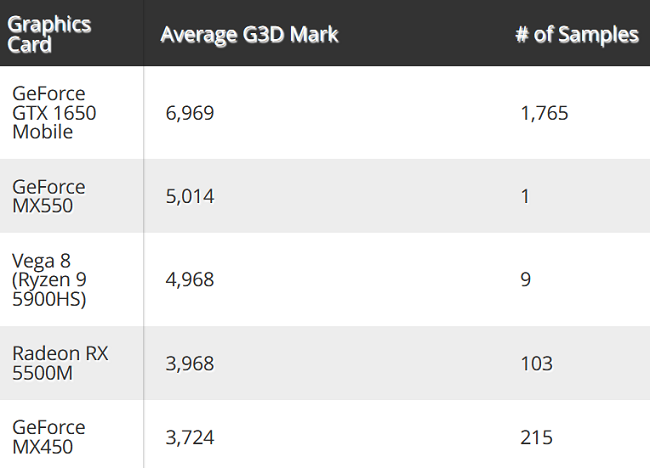
Task: Click empty area in the GTX 1650 row
Action: tap(365, 113)
